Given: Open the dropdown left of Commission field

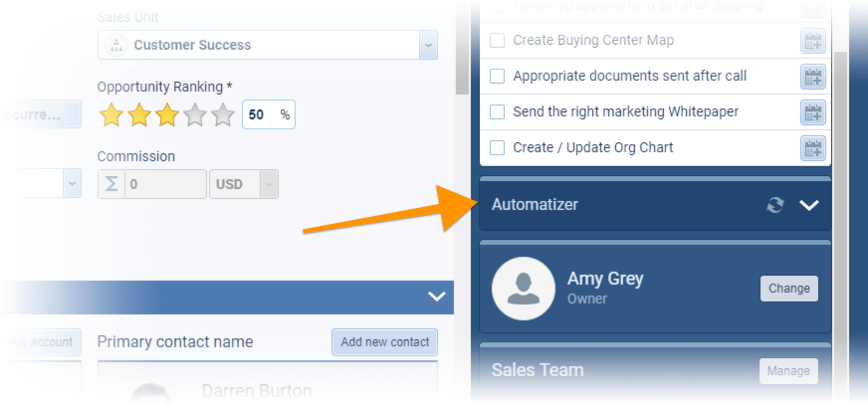Looking at the screenshot, I should [72, 183].
